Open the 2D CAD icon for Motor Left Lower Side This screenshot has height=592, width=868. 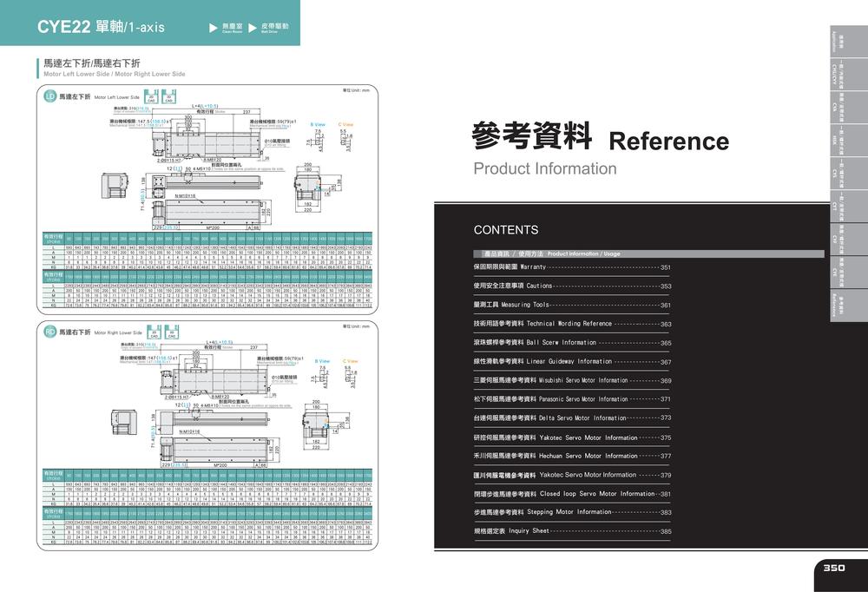tap(152, 97)
